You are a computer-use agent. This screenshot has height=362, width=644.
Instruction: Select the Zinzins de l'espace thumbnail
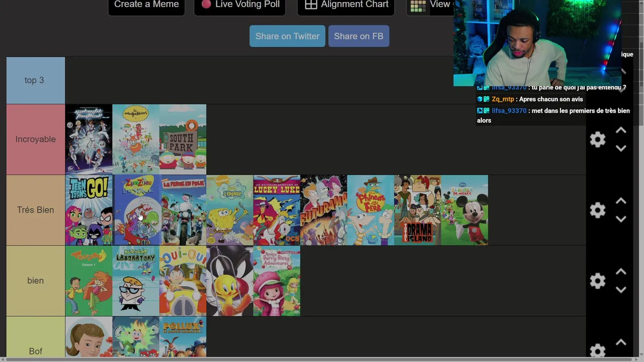click(136, 210)
